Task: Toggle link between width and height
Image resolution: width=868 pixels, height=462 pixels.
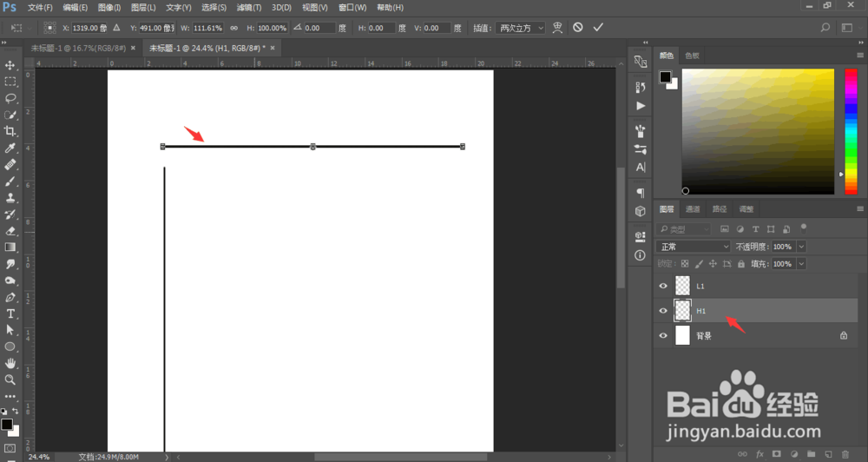Action: pyautogui.click(x=234, y=28)
